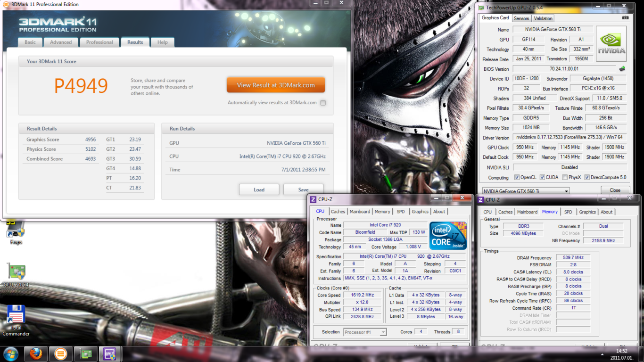
Task: Enable automatically view results at 3DMark.com
Action: tap(323, 103)
